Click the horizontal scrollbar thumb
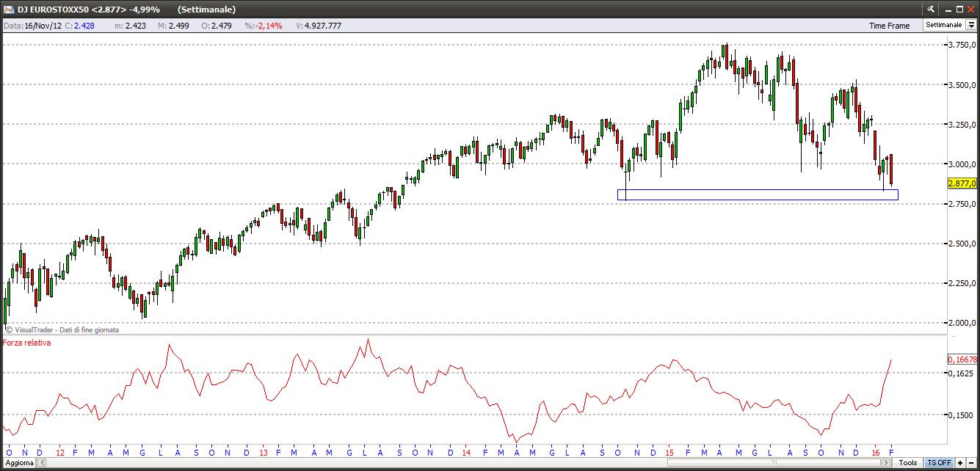 (773, 463)
